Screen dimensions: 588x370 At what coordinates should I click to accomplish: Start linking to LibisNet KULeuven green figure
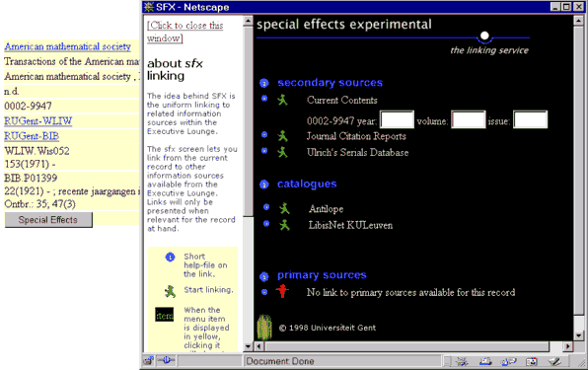click(x=284, y=225)
